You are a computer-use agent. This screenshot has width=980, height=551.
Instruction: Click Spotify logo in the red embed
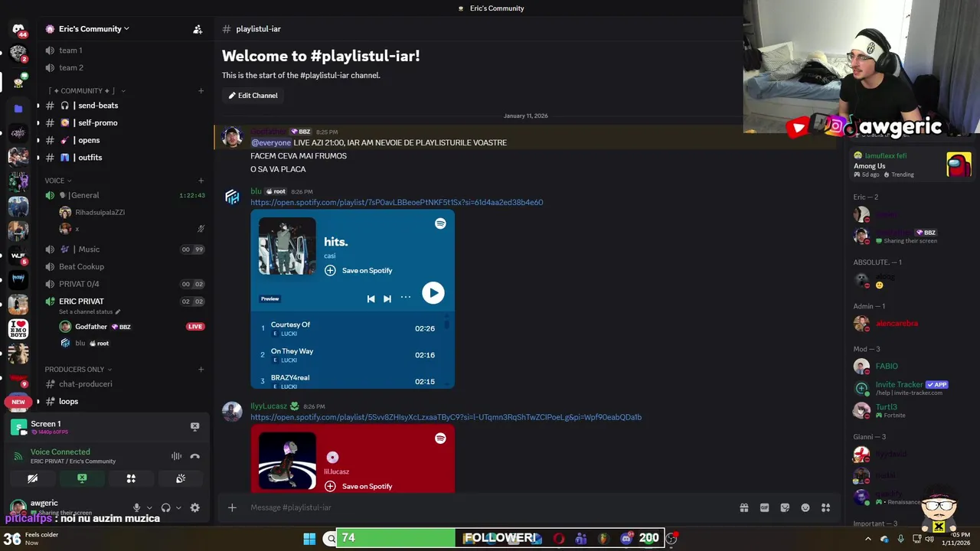click(440, 439)
